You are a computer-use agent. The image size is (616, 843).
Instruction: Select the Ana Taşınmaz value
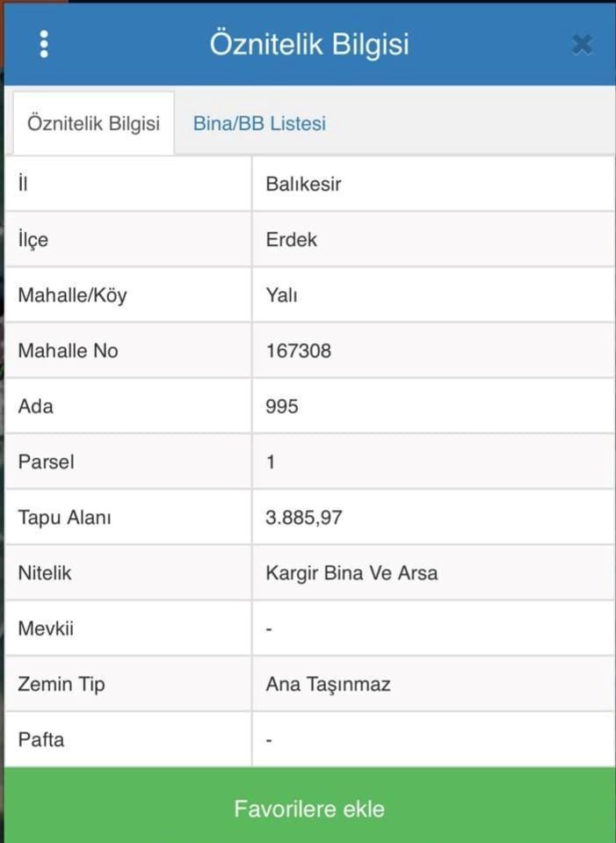pyautogui.click(x=328, y=684)
